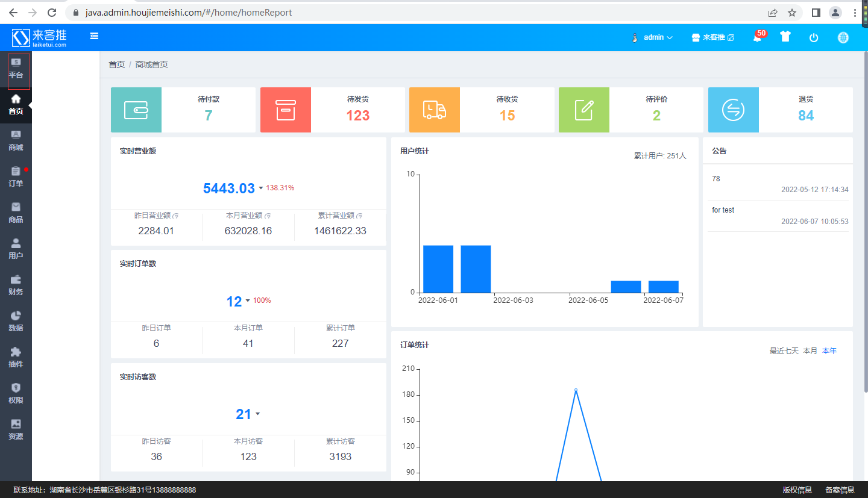Open the notification bell with 50 badge
The width and height of the screenshot is (868, 498).
758,37
